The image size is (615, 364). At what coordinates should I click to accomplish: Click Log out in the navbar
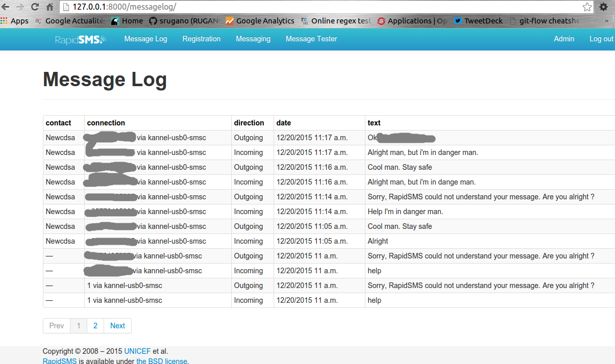click(601, 39)
